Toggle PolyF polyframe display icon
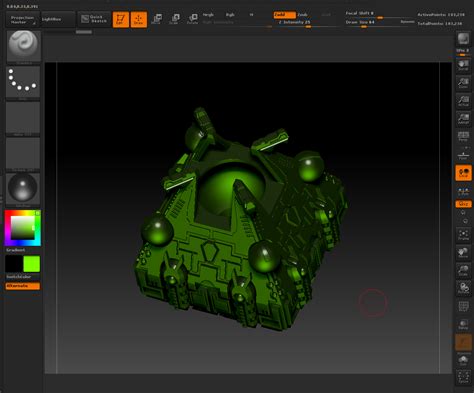Viewport: 474px width, 393px height. coord(463,306)
